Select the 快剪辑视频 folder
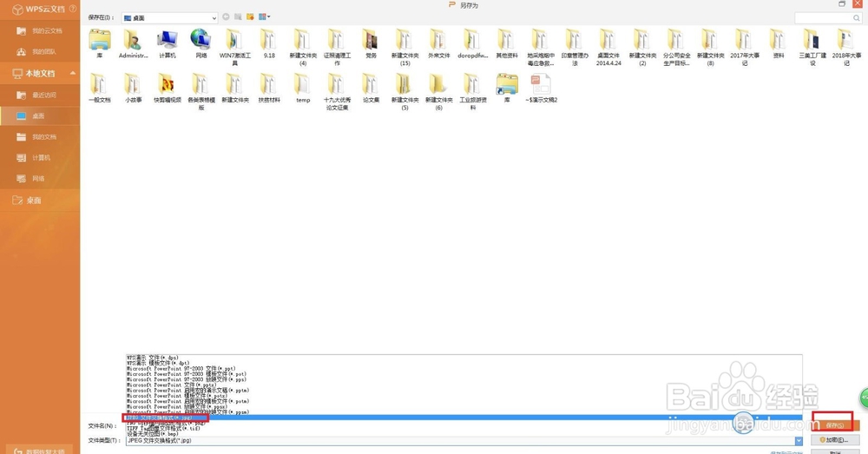This screenshot has width=868, height=454. (168, 89)
